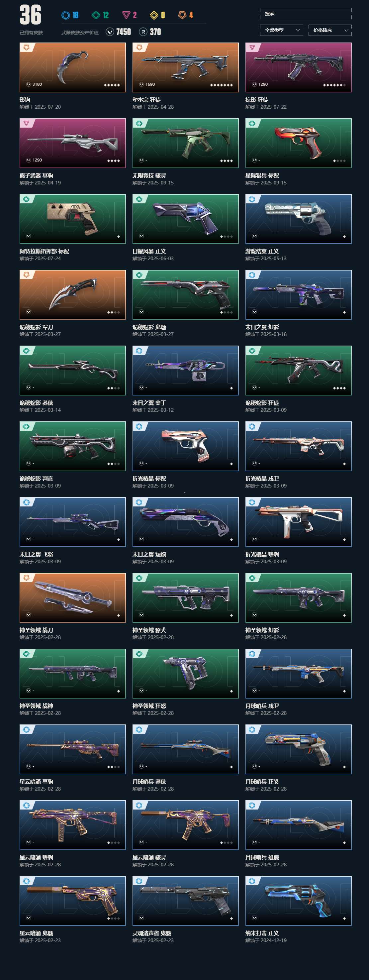Click the Radianite icon beside 370
369x980 pixels.
(x=143, y=32)
